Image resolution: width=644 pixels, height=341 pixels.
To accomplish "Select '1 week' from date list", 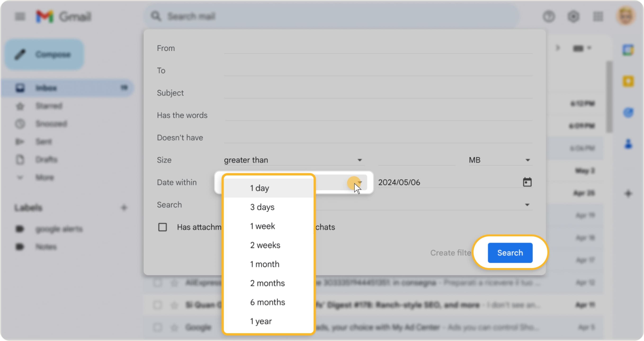I will point(263,226).
